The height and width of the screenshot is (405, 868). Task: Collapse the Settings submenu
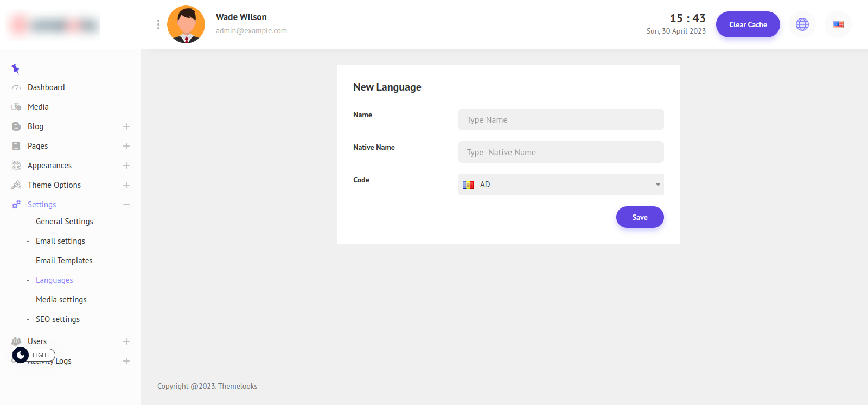126,205
